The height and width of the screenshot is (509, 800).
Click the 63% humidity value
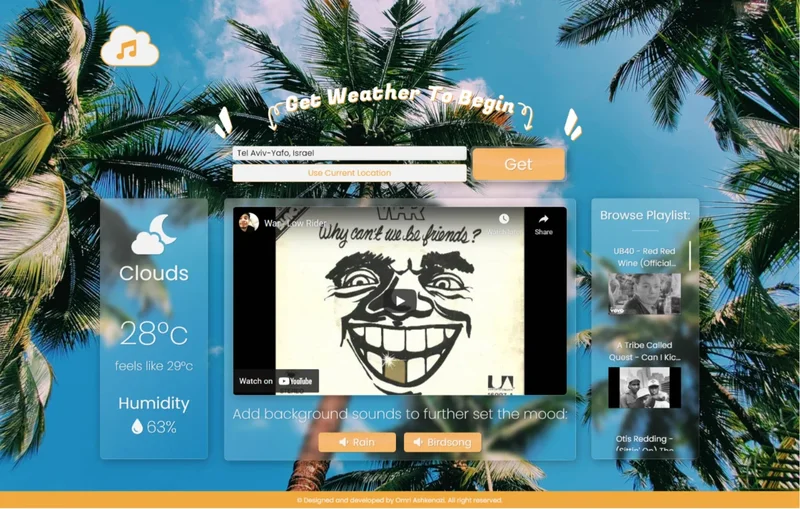point(161,427)
